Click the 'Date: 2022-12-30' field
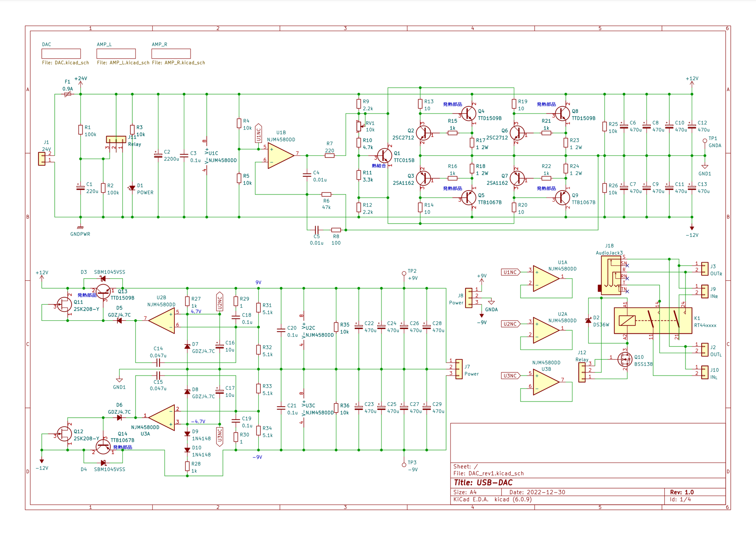 (x=537, y=492)
